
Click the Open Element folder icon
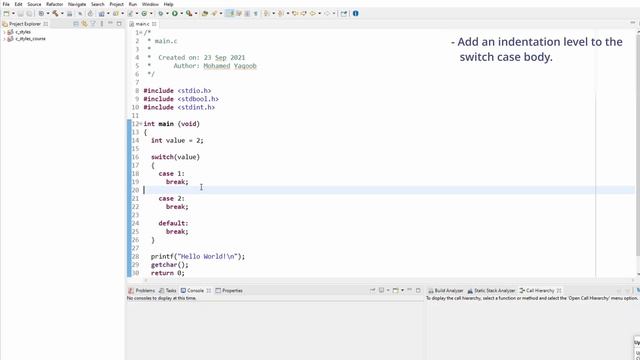205,13
